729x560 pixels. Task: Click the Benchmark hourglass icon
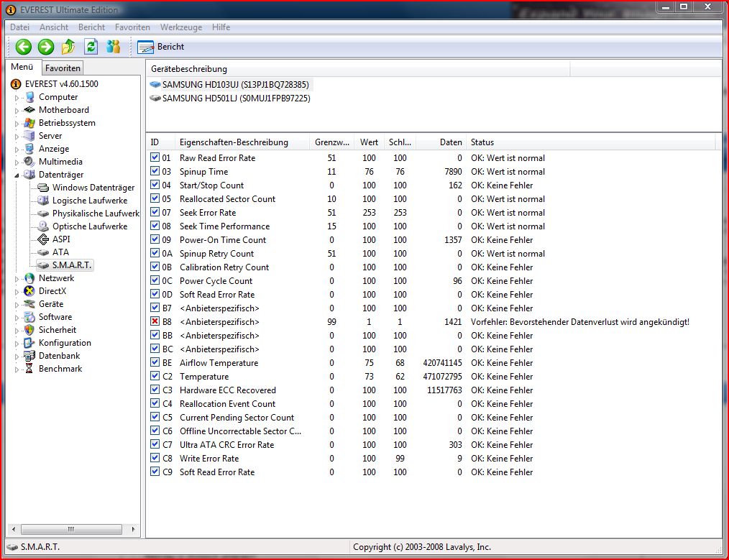pos(29,369)
